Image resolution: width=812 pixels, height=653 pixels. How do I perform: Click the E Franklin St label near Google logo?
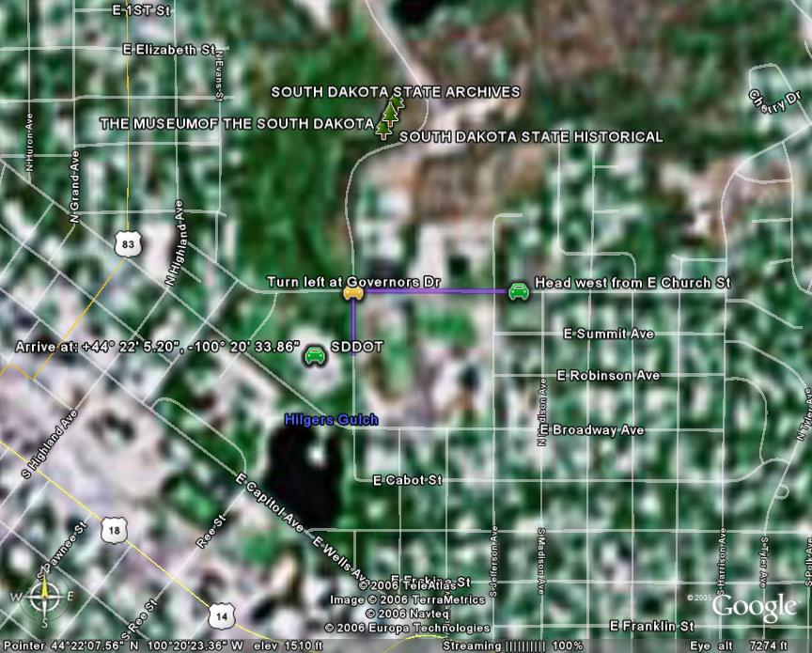[652, 626]
